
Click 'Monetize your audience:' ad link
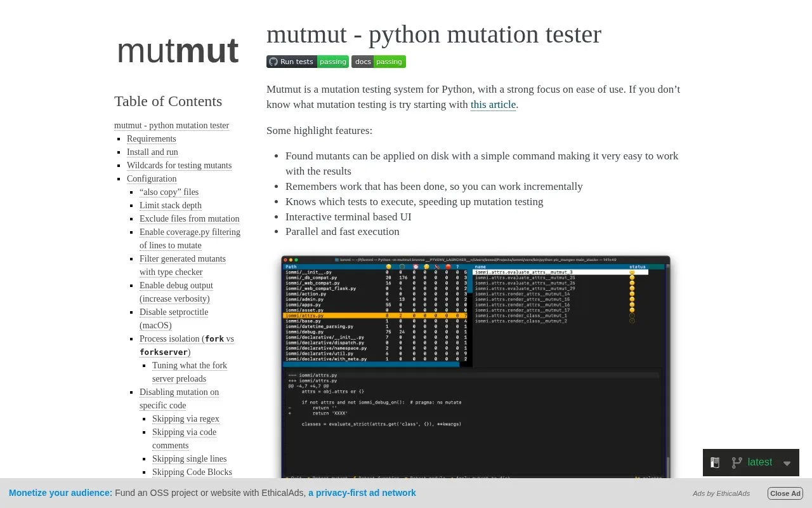(x=61, y=493)
